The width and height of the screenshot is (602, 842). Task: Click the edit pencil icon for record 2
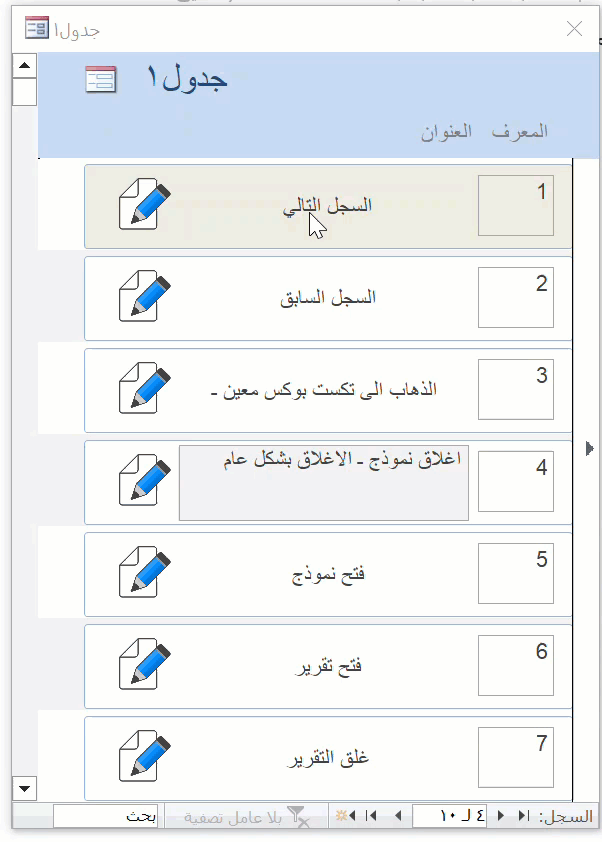point(144,296)
